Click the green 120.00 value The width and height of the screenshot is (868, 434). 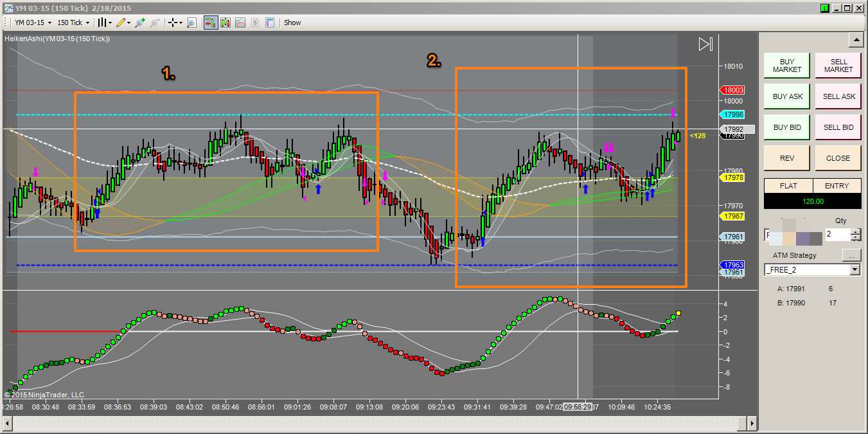[x=813, y=201]
